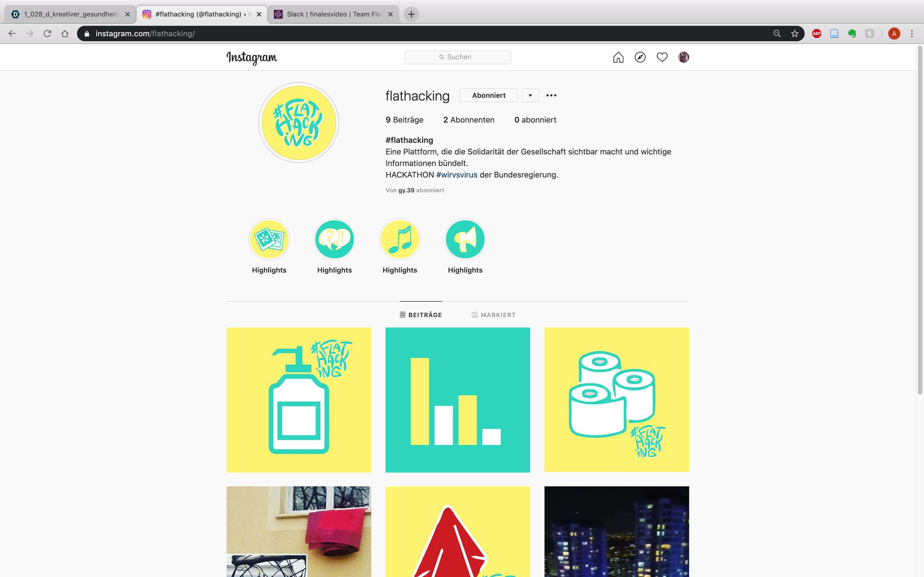
Task: Toggle the Abonniert follow button
Action: (488, 95)
